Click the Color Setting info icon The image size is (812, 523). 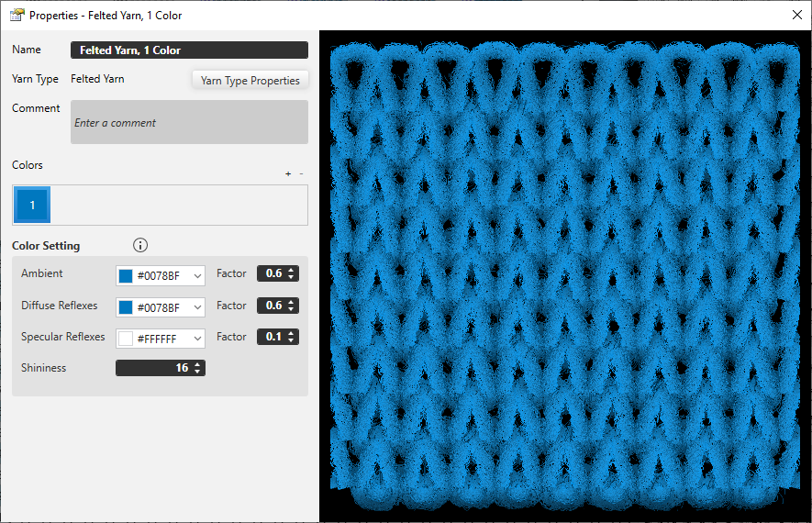pos(140,245)
